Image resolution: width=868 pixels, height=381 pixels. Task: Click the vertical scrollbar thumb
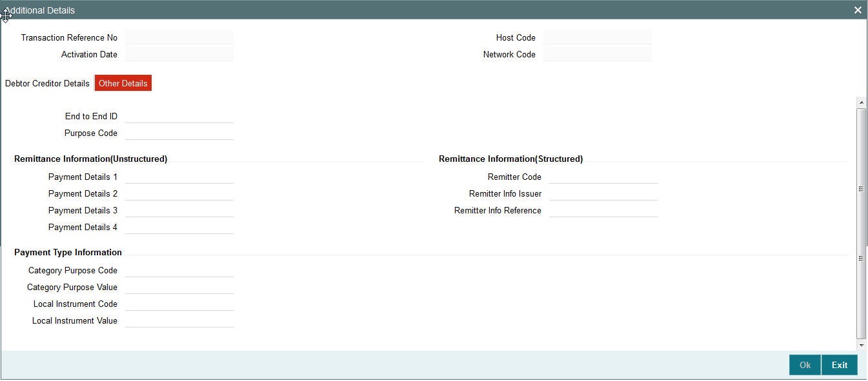[x=861, y=224]
